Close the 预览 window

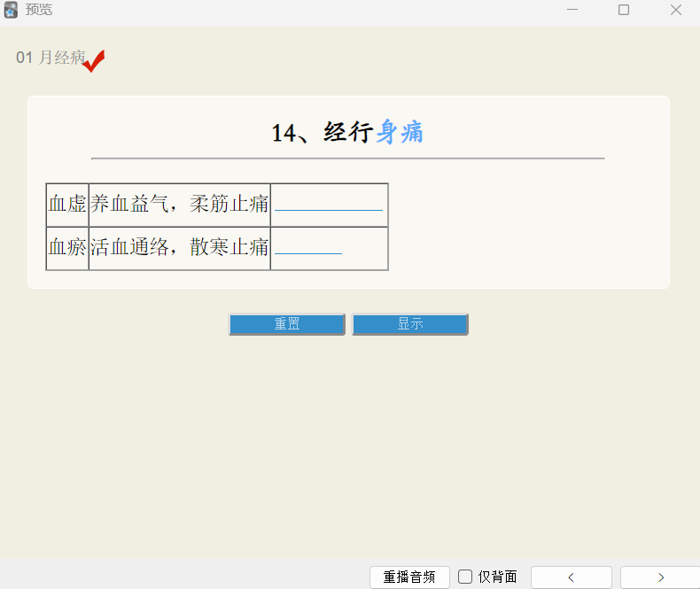[676, 10]
